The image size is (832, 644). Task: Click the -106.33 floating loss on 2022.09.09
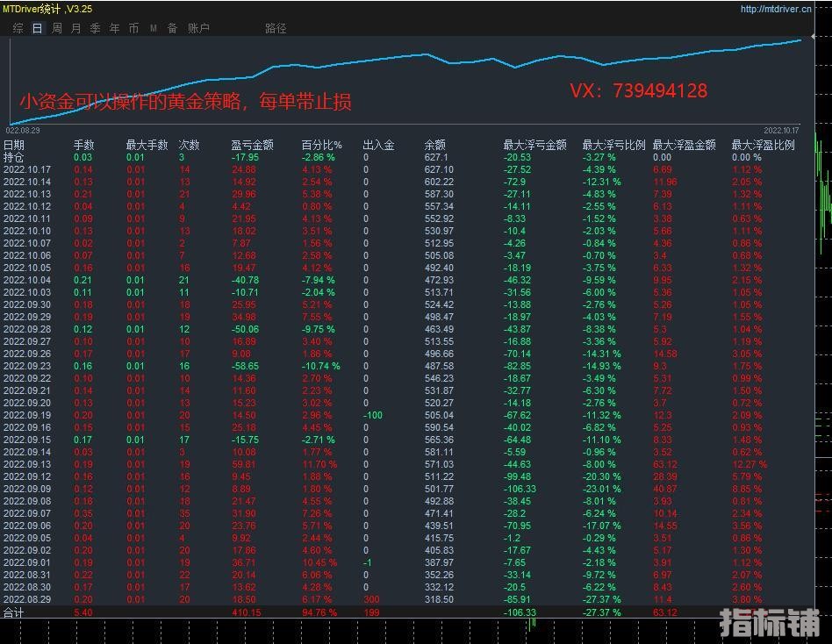pos(520,489)
